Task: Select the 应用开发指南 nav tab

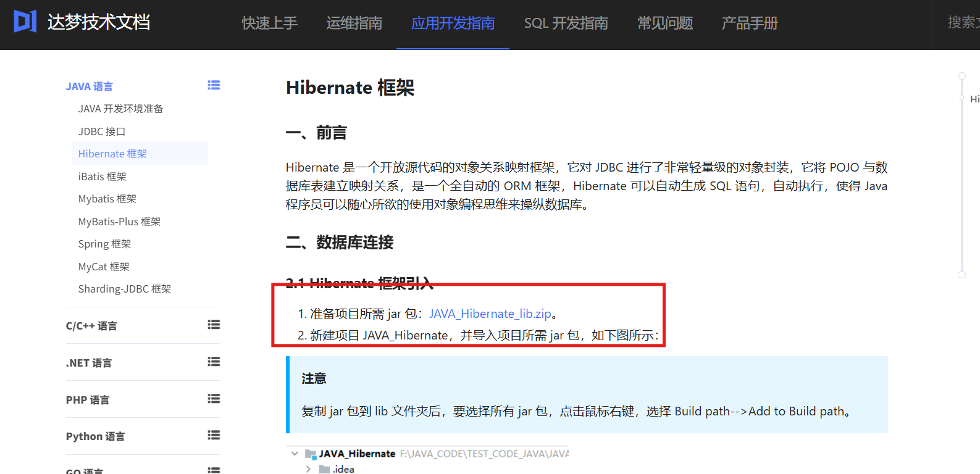Action: point(453,23)
